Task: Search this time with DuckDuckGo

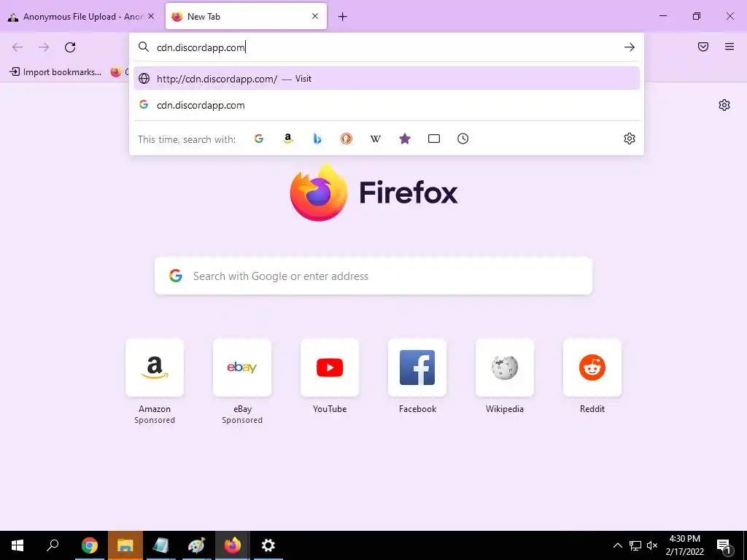Action: pos(347,139)
